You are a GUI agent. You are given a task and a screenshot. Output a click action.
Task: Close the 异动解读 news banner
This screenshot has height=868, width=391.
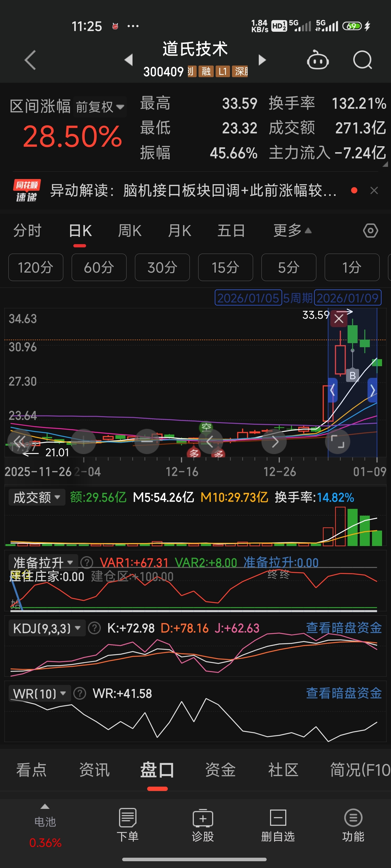(x=374, y=191)
